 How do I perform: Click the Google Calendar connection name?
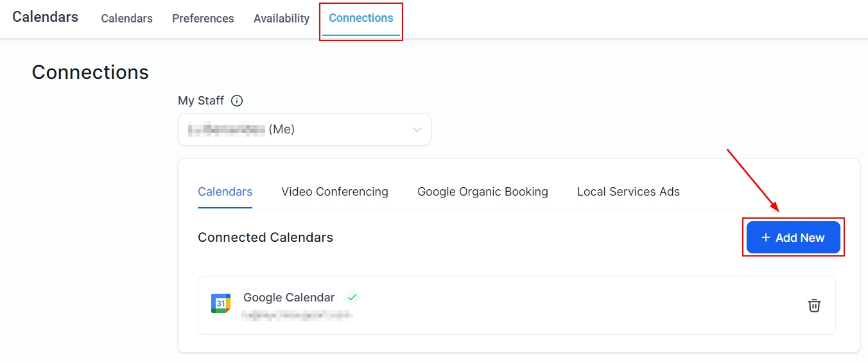point(289,298)
